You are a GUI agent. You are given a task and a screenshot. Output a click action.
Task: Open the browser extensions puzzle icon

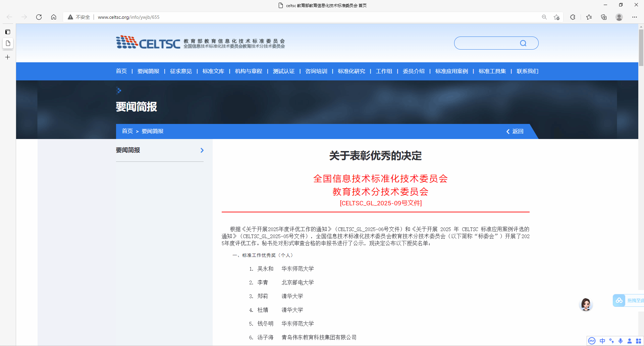(x=573, y=17)
